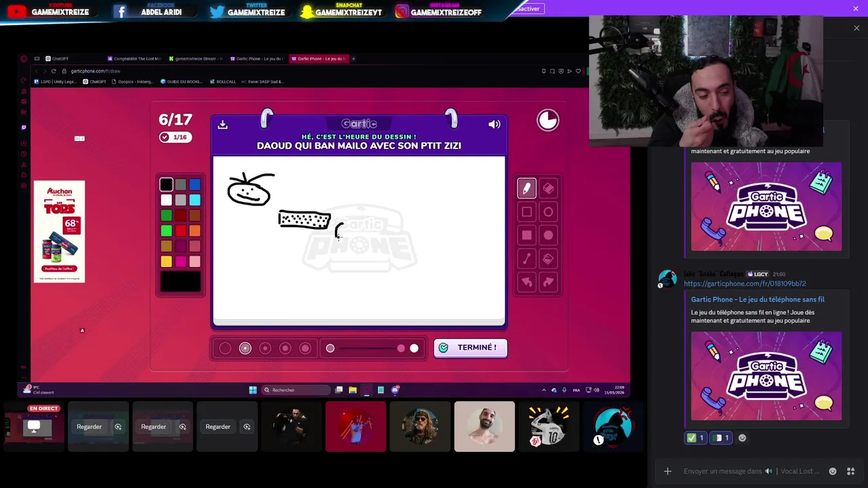868x488 pixels.
Task: Pick the third brush size
Action: click(265, 348)
